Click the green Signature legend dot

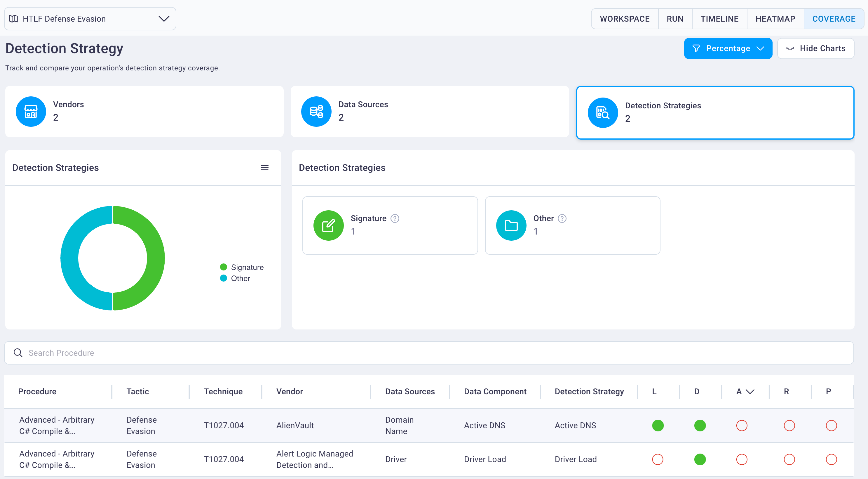coord(223,267)
